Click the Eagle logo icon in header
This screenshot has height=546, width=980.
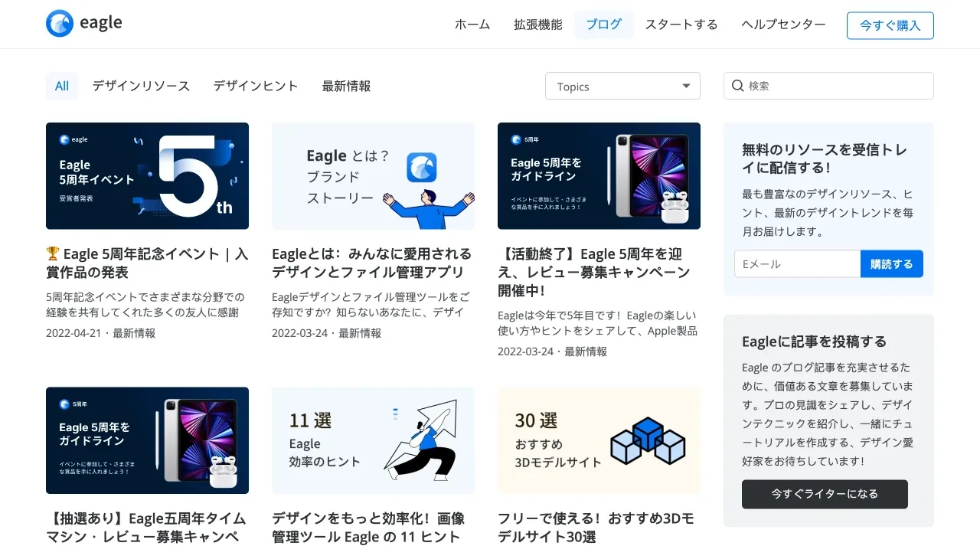(60, 24)
